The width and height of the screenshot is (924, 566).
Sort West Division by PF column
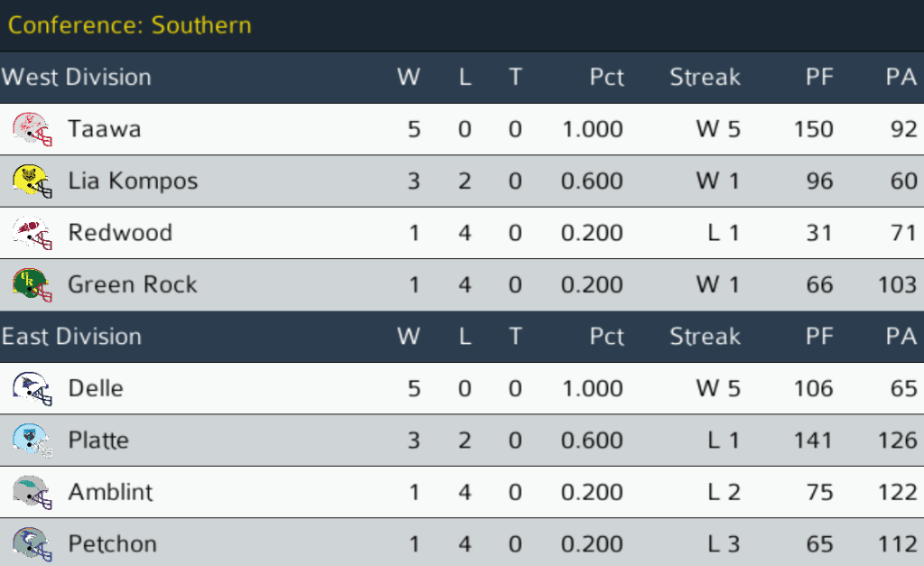pos(818,77)
